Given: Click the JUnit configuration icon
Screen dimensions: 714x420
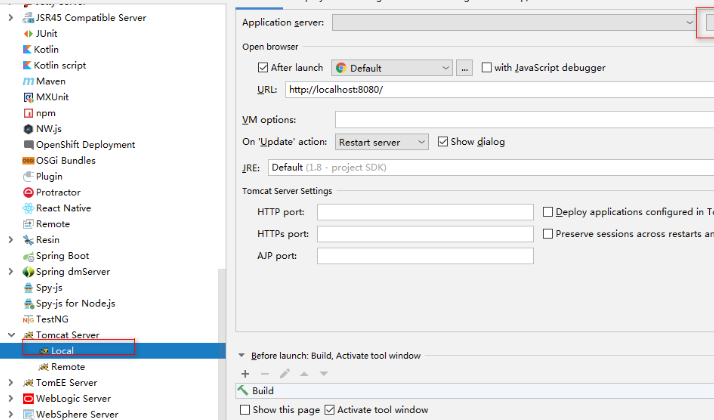Looking at the screenshot, I should pyautogui.click(x=28, y=34).
